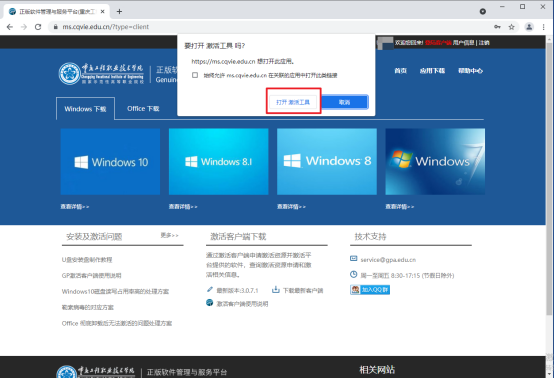Click the download latest client link

coord(303,290)
